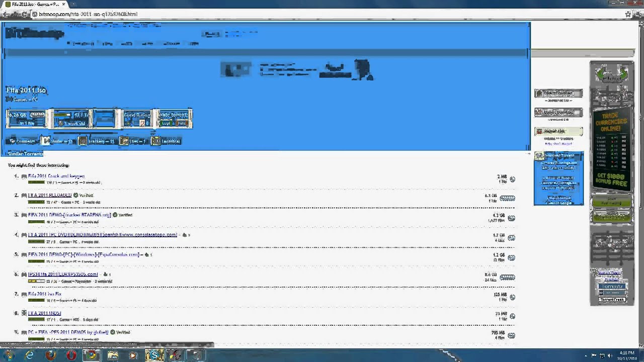Launch Internet Explorer from the taskbar

30,355
